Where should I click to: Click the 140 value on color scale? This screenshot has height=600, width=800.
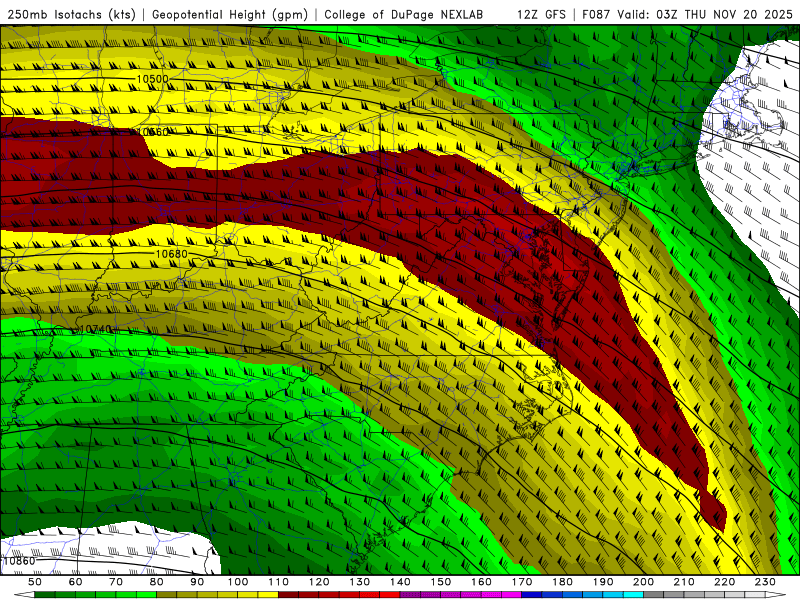coord(400,582)
